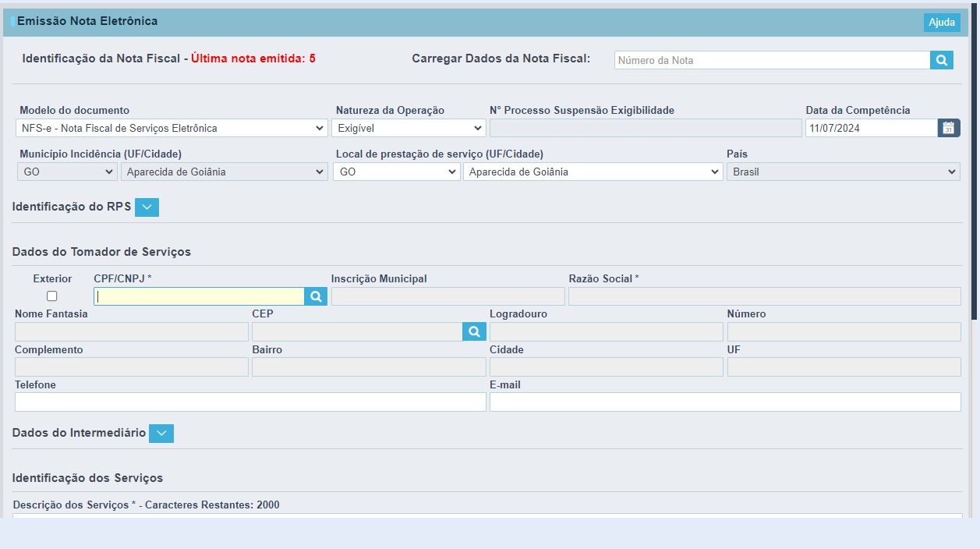
Task: Click into the CPF/CNPJ input field
Action: coord(199,296)
